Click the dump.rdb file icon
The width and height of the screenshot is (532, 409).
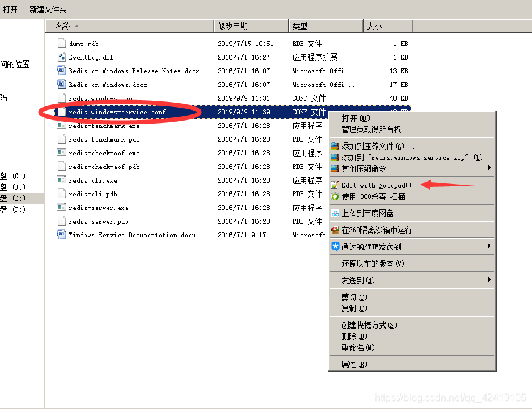[x=62, y=43]
